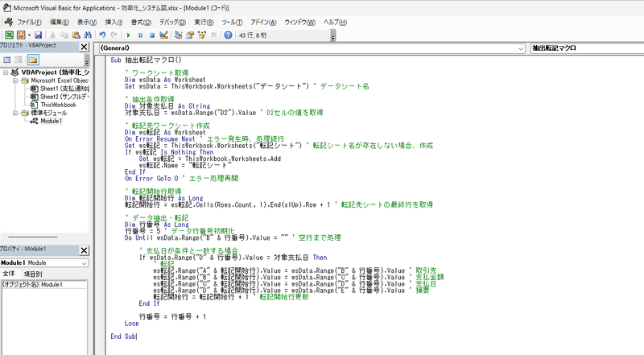
Task: Open the デバッグ(D) menu
Action: (x=172, y=23)
